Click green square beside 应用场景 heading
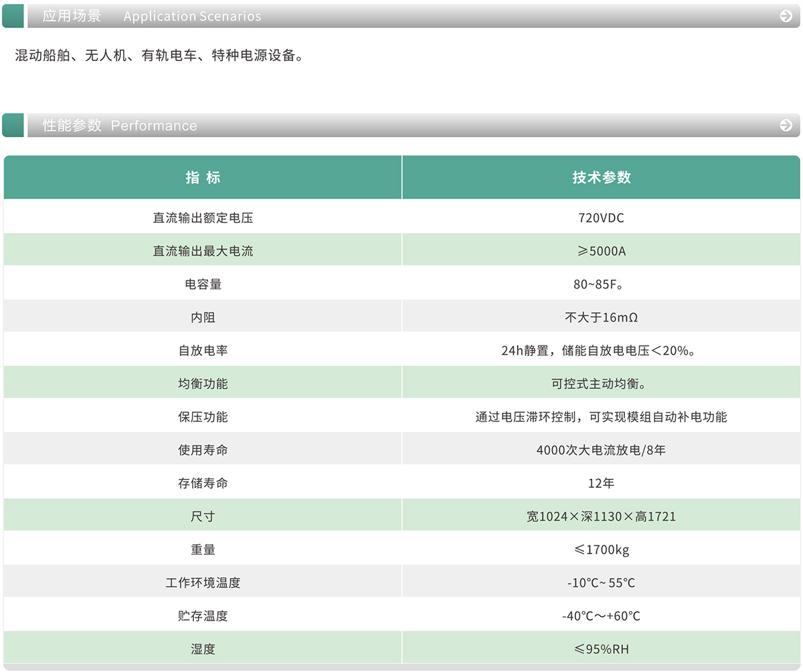803x672 pixels. point(13,16)
